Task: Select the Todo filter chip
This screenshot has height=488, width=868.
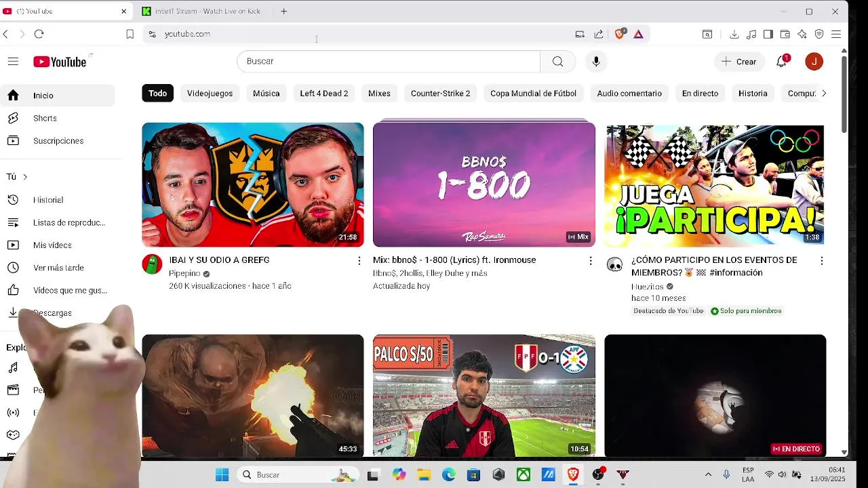Action: click(157, 94)
